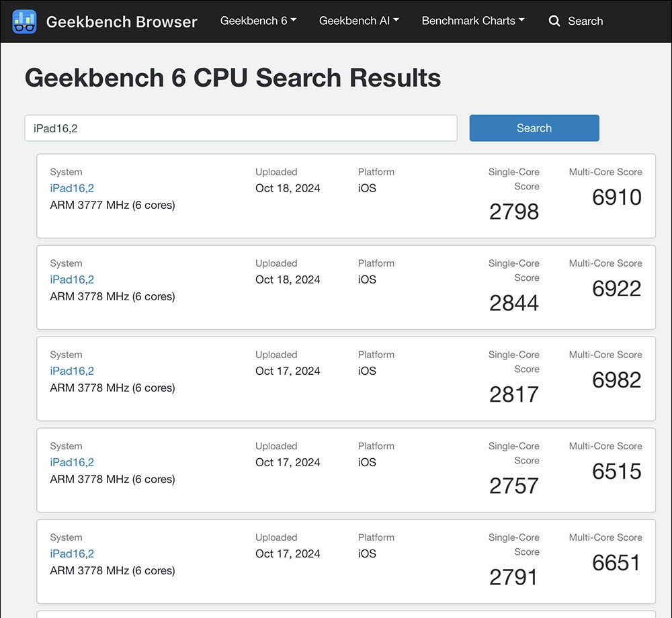Open the Search link in navbar
The image size is (672, 618).
point(585,21)
